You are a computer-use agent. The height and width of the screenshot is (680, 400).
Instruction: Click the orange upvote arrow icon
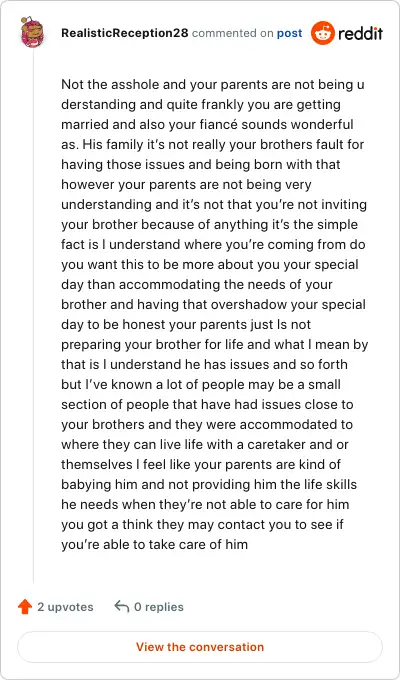tap(25, 607)
